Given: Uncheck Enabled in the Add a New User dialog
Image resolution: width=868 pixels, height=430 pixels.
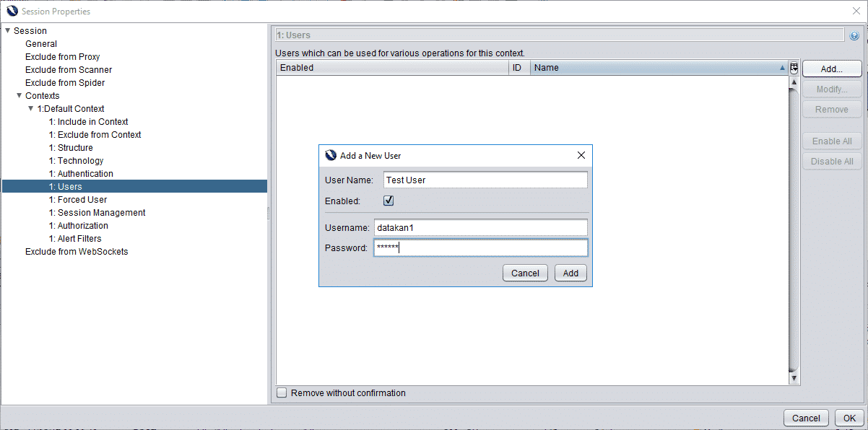Looking at the screenshot, I should pos(388,201).
